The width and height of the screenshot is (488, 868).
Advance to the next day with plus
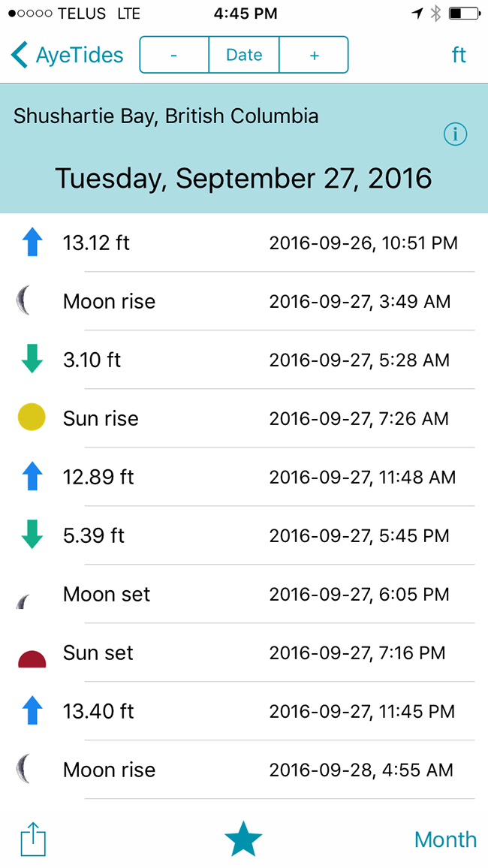[x=314, y=55]
